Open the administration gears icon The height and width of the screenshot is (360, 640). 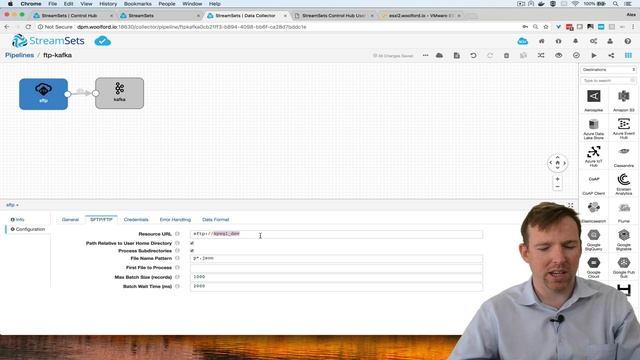click(x=593, y=41)
